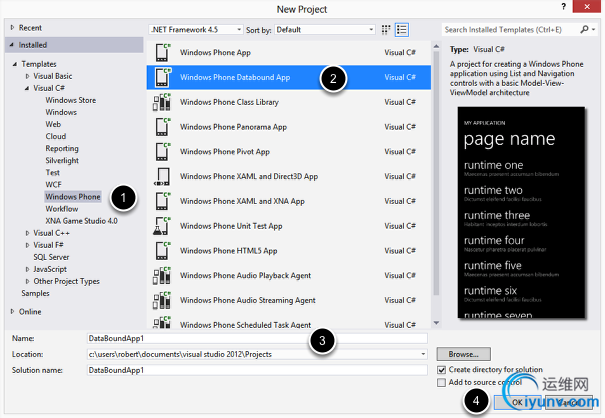Select the Cloud template category
This screenshot has height=418, width=605.
click(56, 136)
